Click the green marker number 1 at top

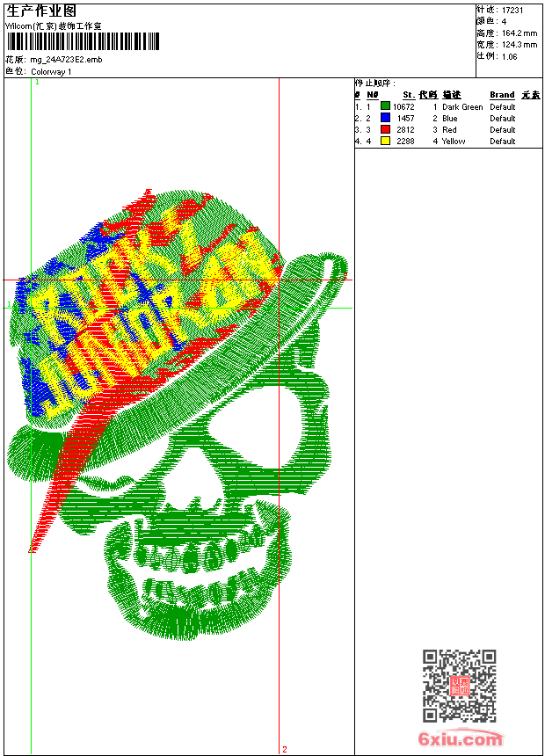37,83
